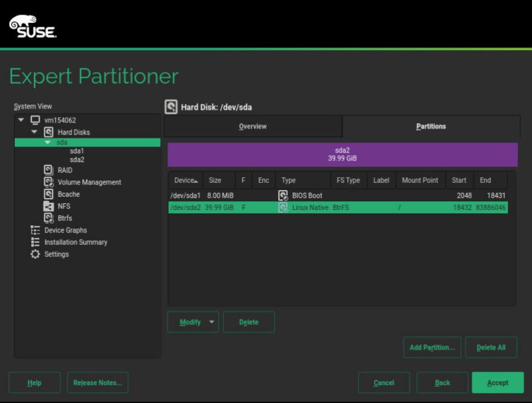The height and width of the screenshot is (403, 532).
Task: Click the Btrfs icon in sidebar
Action: coord(49,218)
